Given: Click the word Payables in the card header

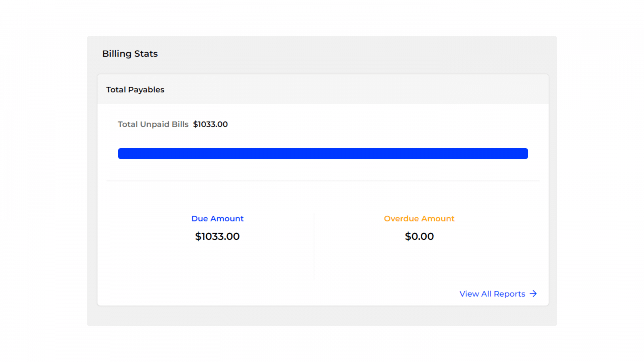Looking at the screenshot, I should pyautogui.click(x=146, y=90).
